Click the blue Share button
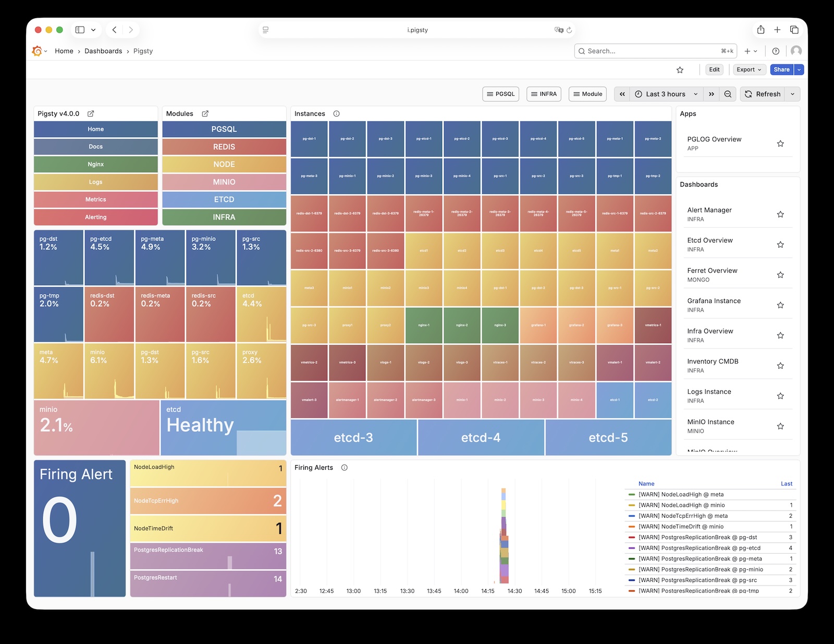The height and width of the screenshot is (644, 834). tap(781, 70)
